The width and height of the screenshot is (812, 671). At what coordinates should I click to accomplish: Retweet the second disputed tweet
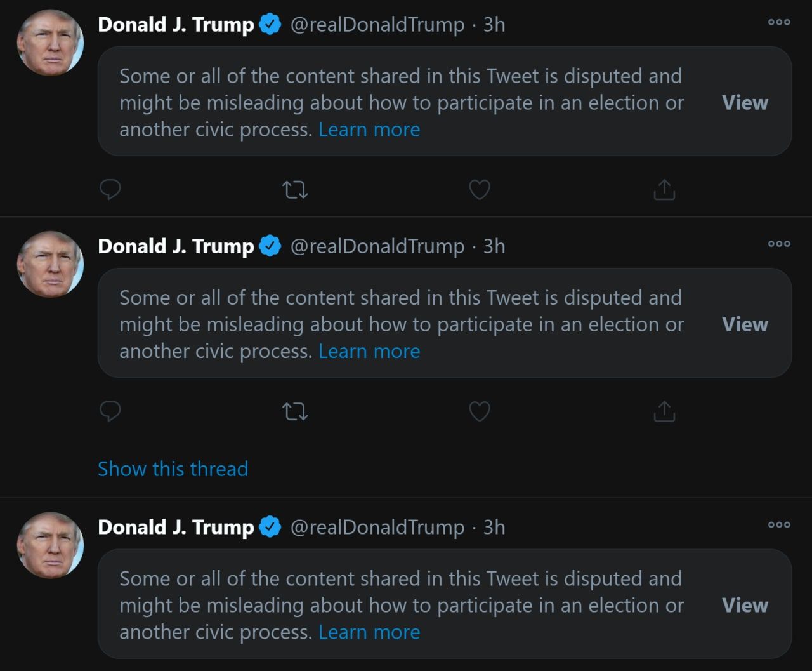[295, 411]
